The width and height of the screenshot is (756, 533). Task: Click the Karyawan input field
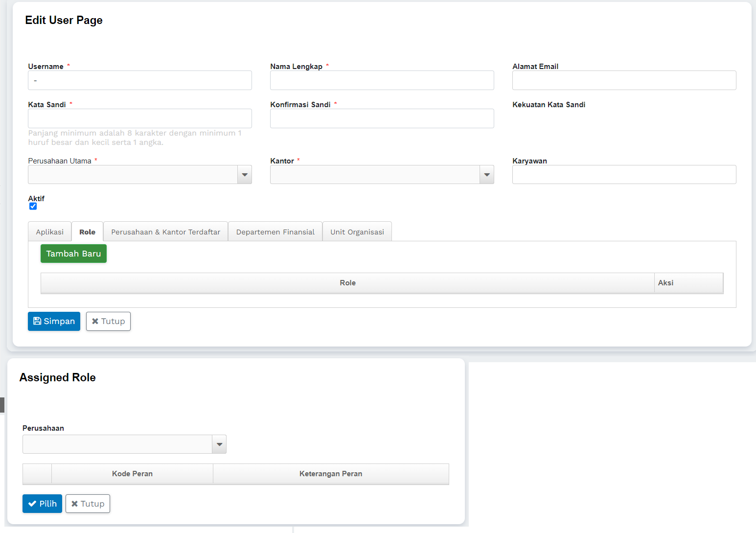click(624, 175)
